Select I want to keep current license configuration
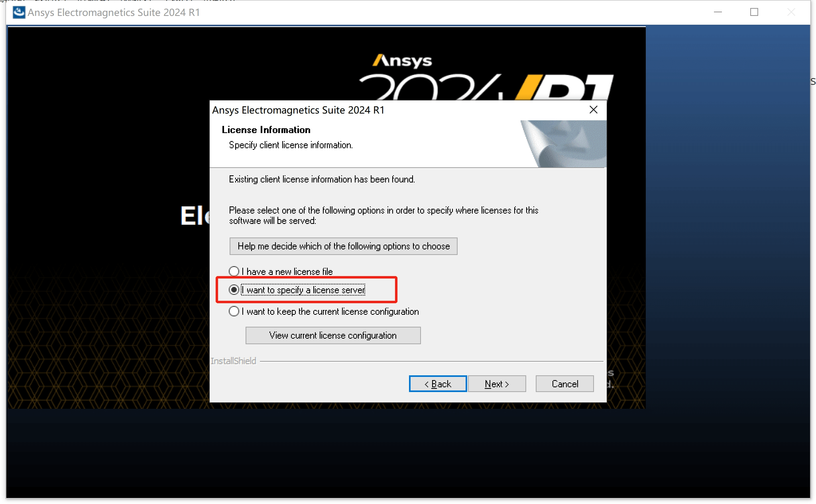Viewport: 816px width, 504px height. point(234,311)
